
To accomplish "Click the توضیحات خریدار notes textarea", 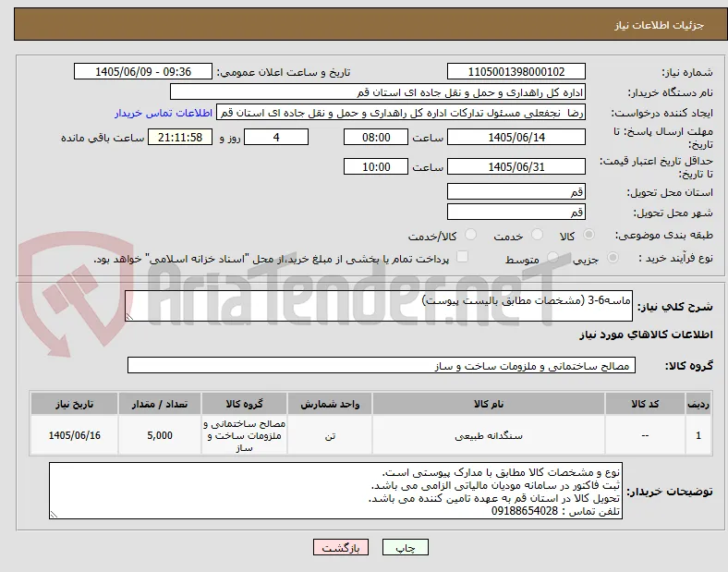I will click(x=335, y=491).
